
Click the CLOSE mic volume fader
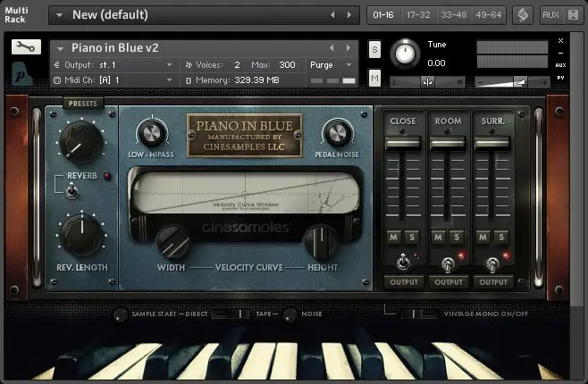click(403, 143)
